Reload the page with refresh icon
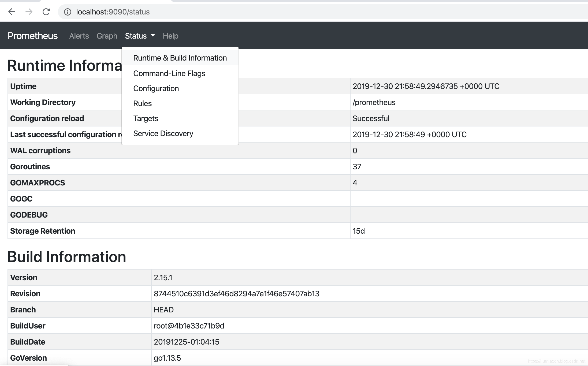 (x=46, y=12)
